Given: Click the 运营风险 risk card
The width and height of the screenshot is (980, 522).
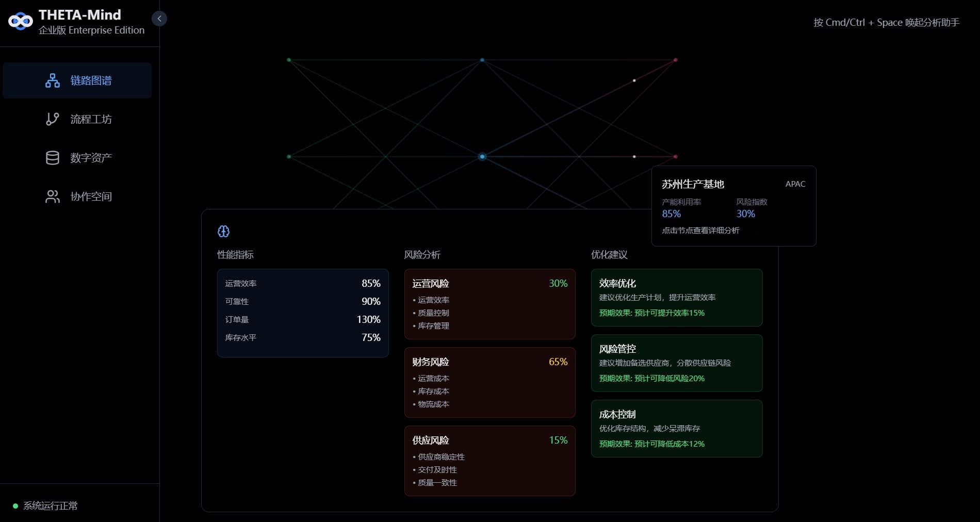Looking at the screenshot, I should coord(489,304).
